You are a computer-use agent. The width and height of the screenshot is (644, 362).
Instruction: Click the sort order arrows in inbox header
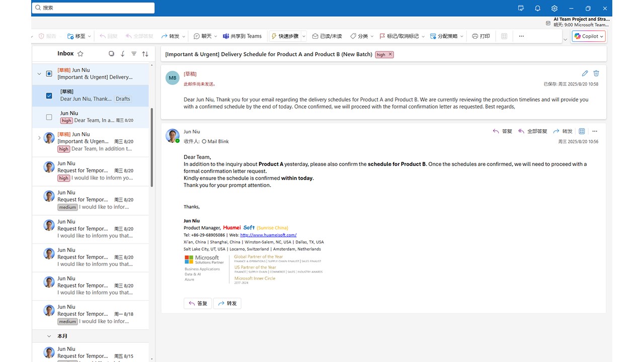[x=145, y=54]
